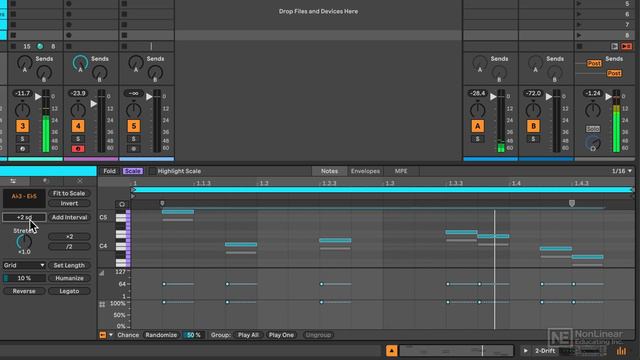Click the /2 duration button

coord(69,247)
